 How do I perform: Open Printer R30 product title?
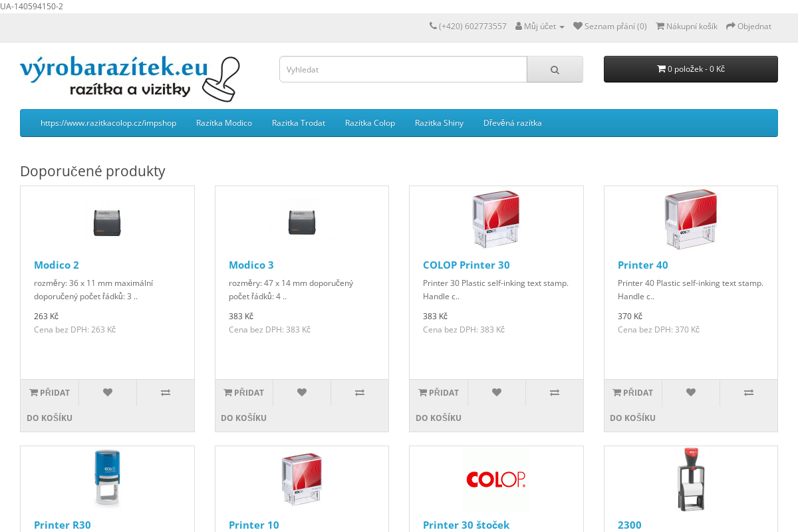click(x=63, y=525)
